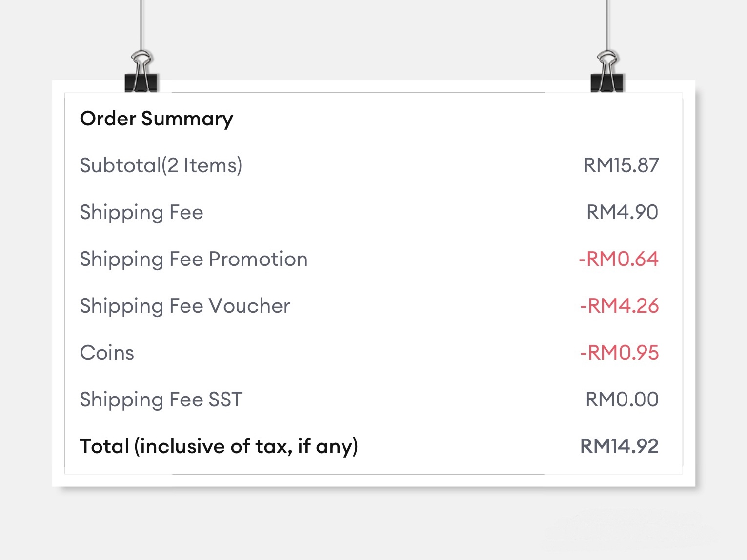The image size is (747, 560).
Task: Open the Shipping Fee Promotion row label
Action: click(x=194, y=259)
